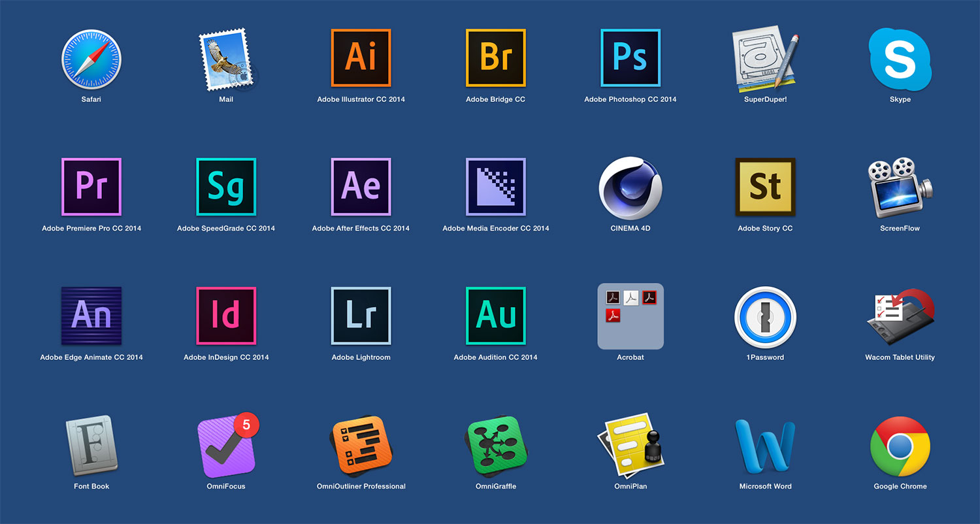Open the Wacom Tablet Utility icon
Viewport: 980px width, 524px height.
pyautogui.click(x=900, y=316)
